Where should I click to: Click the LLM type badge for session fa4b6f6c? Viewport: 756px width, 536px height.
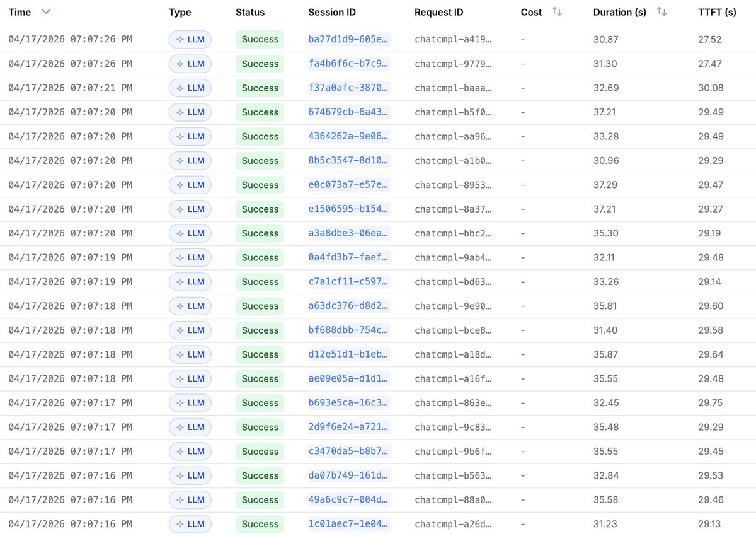click(x=190, y=64)
